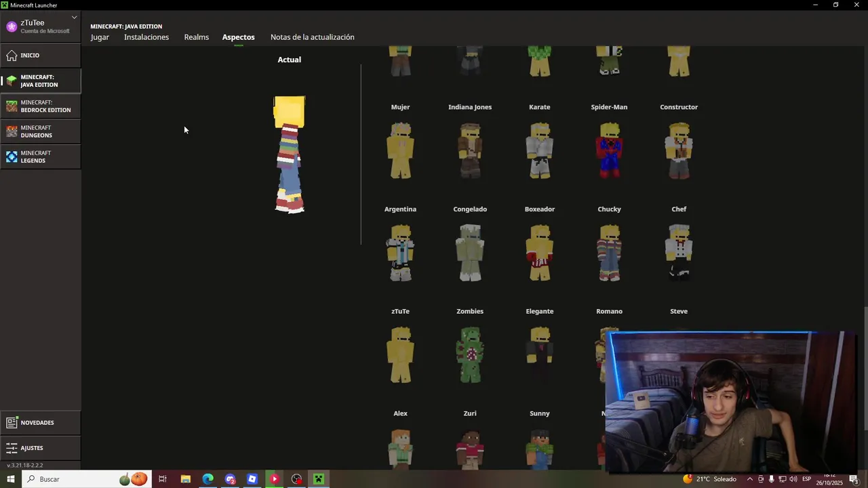Open Minecraft Legends in sidebar
The image size is (868, 488).
coord(40,157)
